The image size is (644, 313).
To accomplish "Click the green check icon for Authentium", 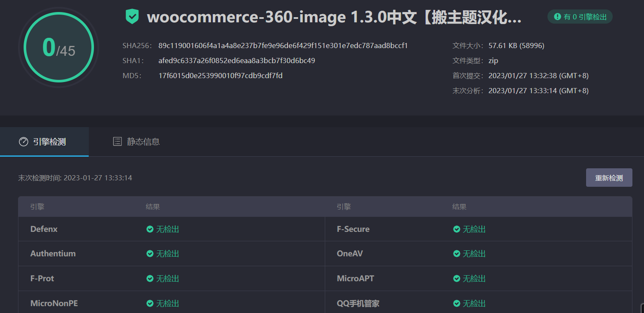I will 150,254.
